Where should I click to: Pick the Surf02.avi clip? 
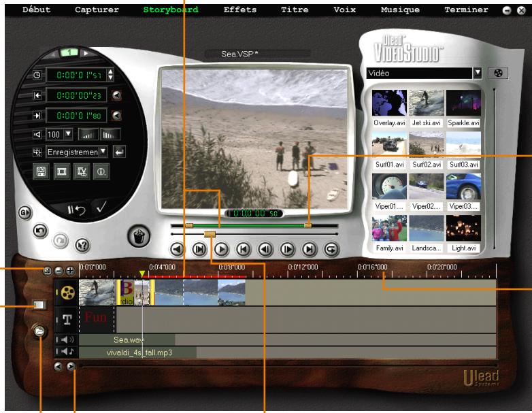tap(426, 144)
